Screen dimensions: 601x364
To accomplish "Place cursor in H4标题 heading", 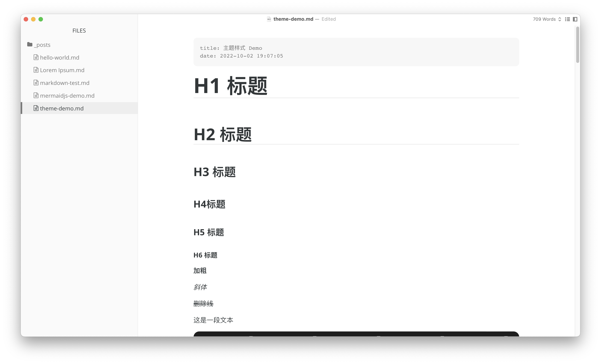I will point(209,204).
